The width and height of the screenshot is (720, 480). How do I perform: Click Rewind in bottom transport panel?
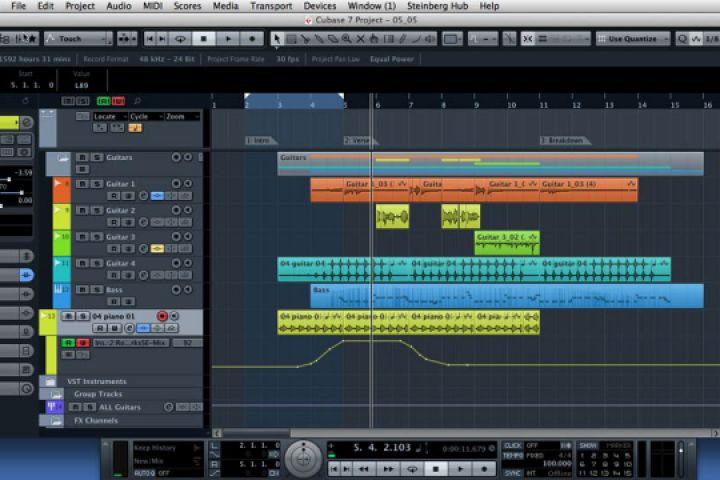pos(364,469)
